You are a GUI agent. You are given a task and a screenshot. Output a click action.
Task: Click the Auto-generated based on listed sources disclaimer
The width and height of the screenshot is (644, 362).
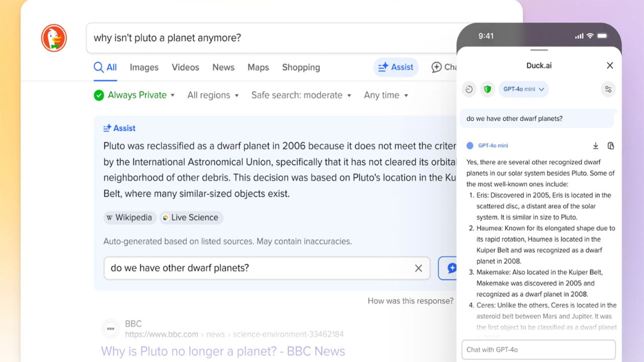pos(228,241)
